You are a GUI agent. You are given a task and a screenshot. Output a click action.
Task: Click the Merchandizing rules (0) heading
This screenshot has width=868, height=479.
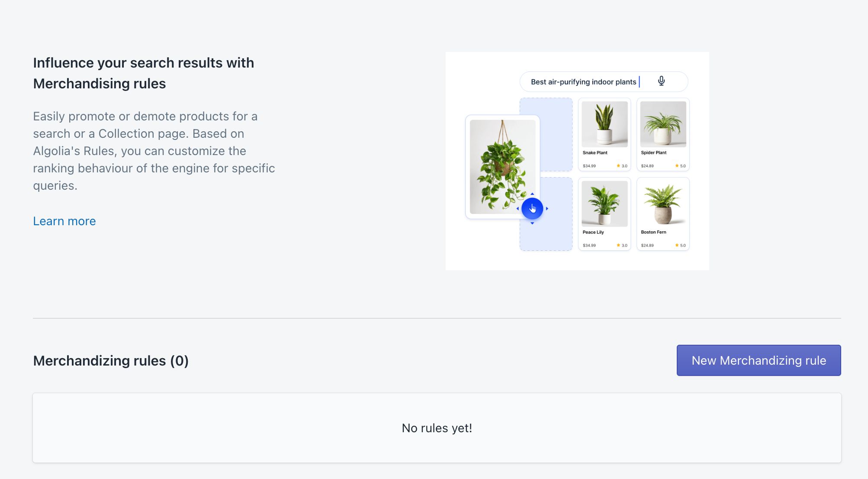coord(111,360)
